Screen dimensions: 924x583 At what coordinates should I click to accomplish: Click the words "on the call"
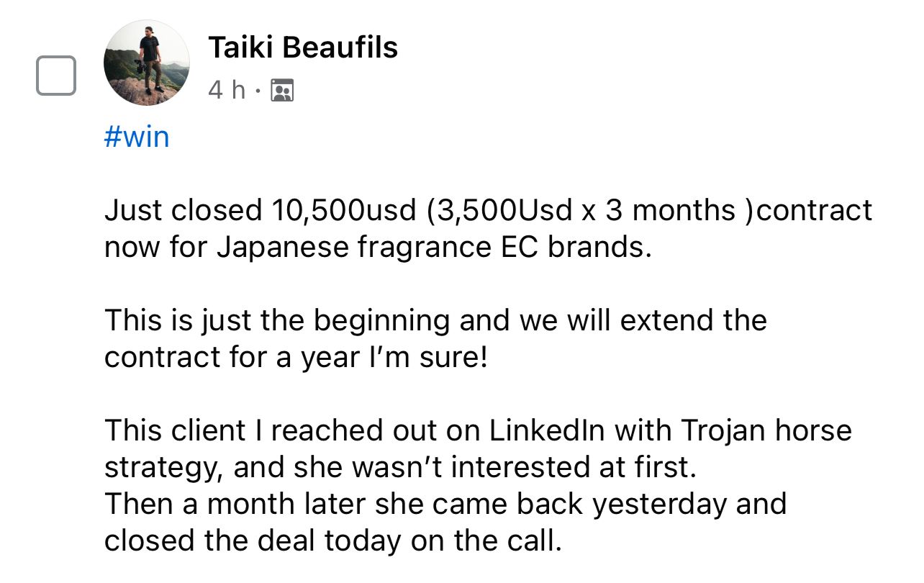(x=486, y=541)
